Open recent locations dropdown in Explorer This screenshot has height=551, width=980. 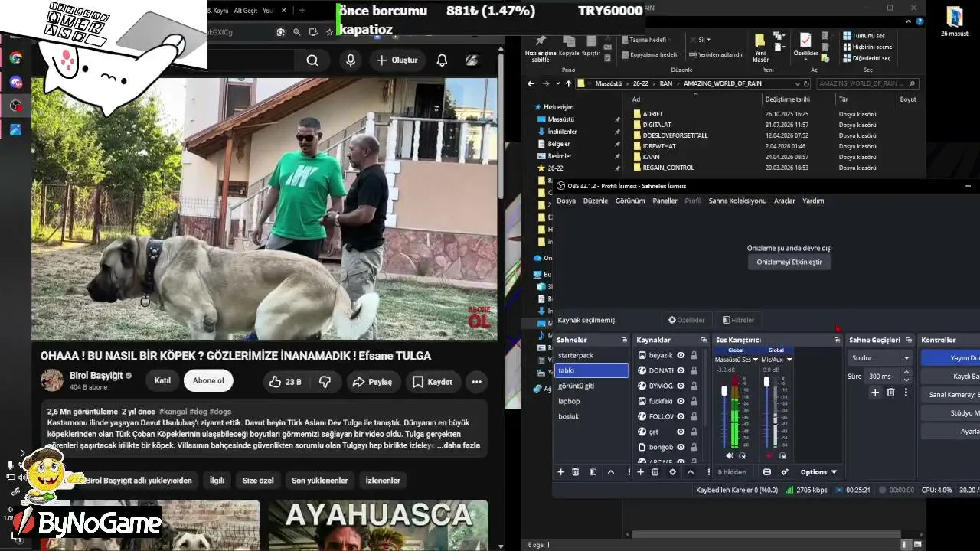click(x=557, y=83)
